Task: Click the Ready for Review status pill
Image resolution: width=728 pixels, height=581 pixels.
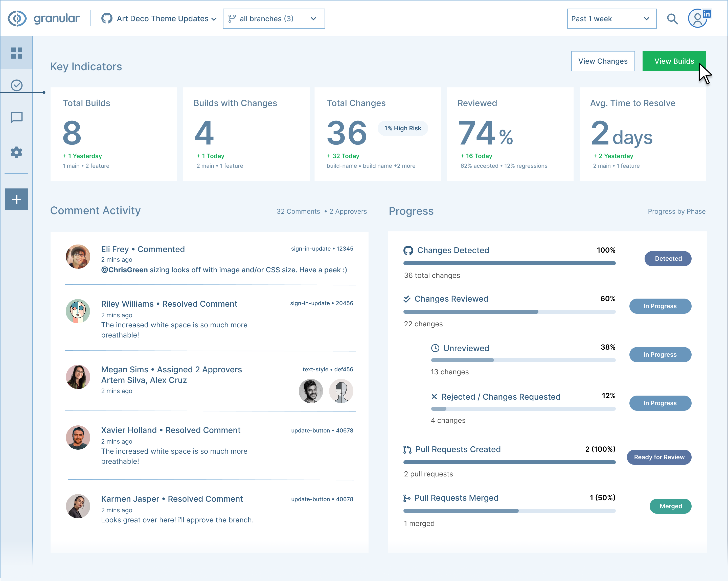Action: pyautogui.click(x=659, y=457)
